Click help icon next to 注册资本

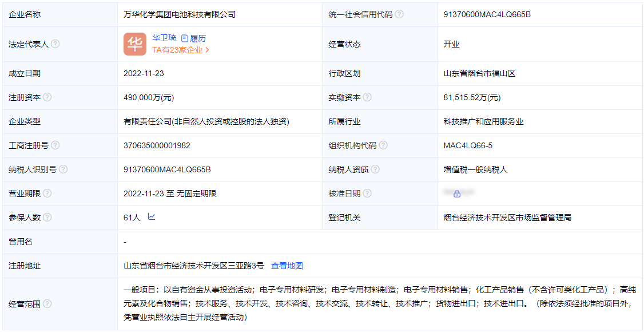47,97
